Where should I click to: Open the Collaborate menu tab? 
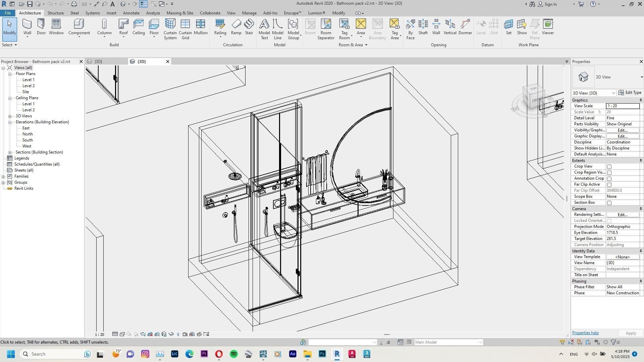point(210,13)
